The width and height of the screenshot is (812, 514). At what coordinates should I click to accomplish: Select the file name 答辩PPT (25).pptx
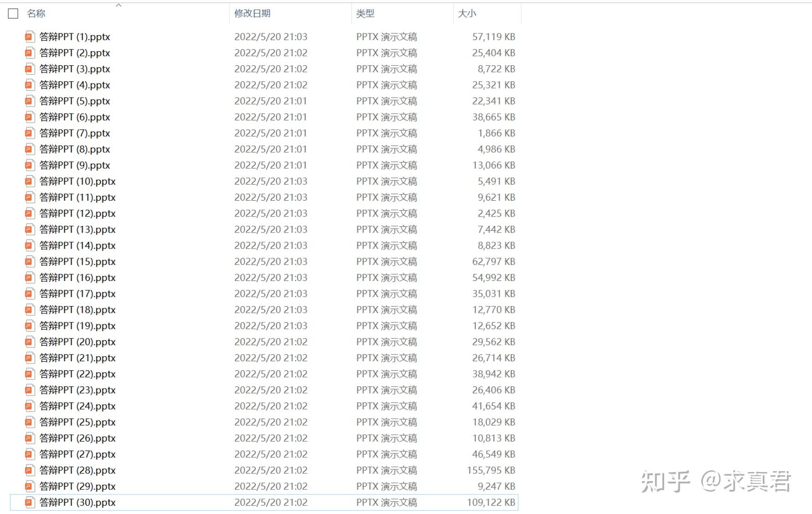pos(78,422)
